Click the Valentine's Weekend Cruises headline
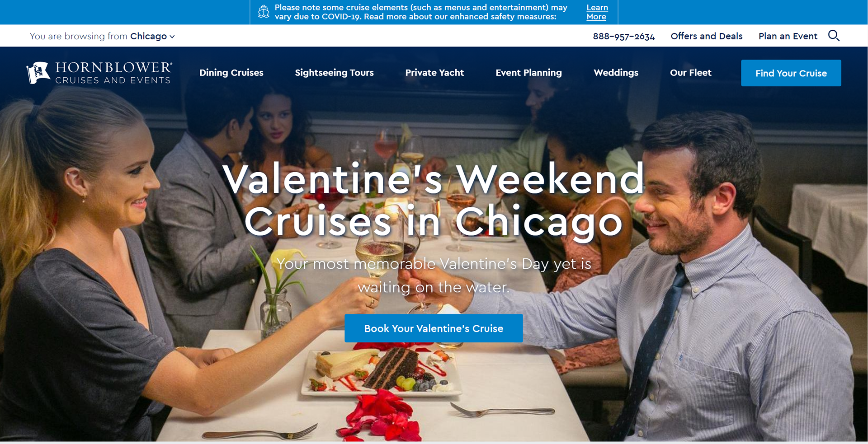Viewport: 868px width, 444px height. (434, 200)
